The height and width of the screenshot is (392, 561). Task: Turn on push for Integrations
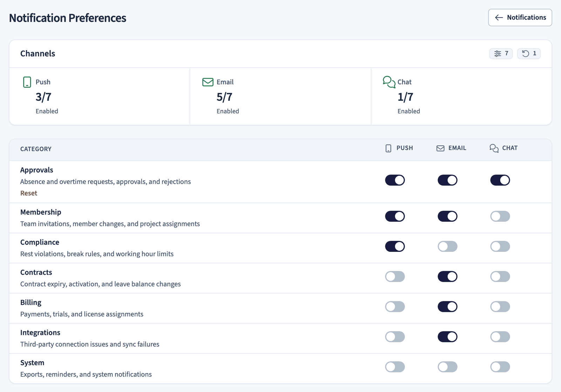[395, 337]
